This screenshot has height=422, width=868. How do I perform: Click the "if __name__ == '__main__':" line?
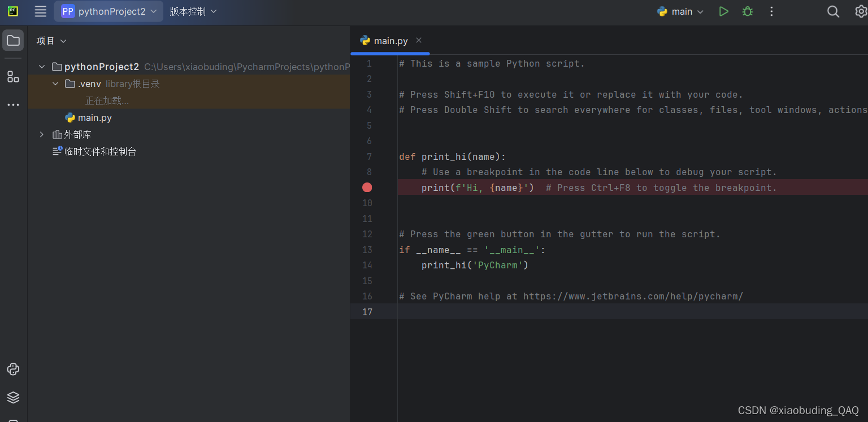pyautogui.click(x=472, y=250)
